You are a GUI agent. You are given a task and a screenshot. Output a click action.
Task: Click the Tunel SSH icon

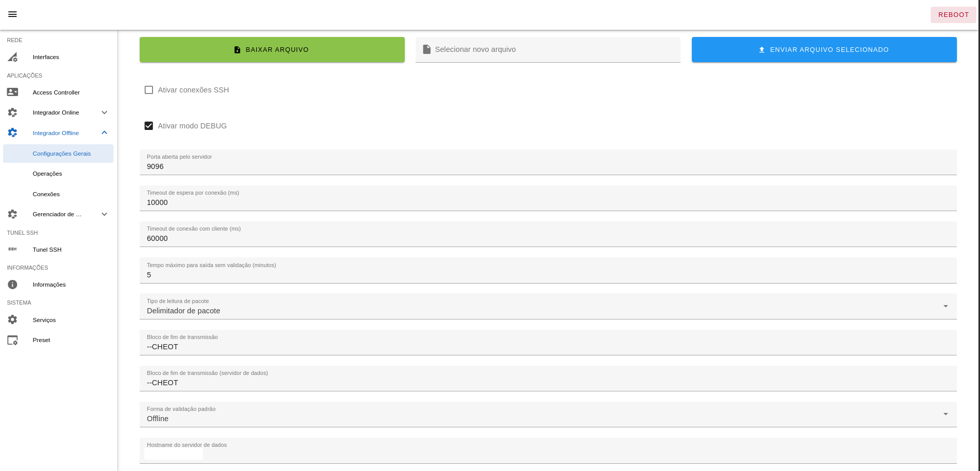tap(12, 250)
